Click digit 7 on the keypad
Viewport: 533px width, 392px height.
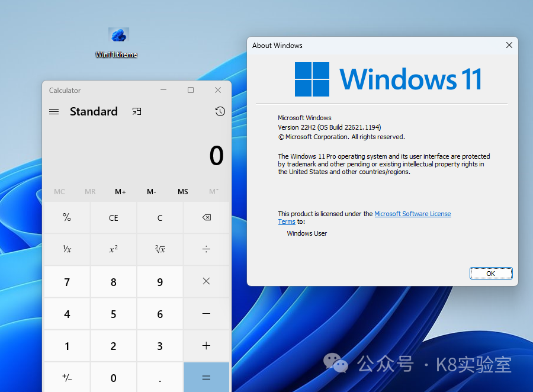(67, 281)
